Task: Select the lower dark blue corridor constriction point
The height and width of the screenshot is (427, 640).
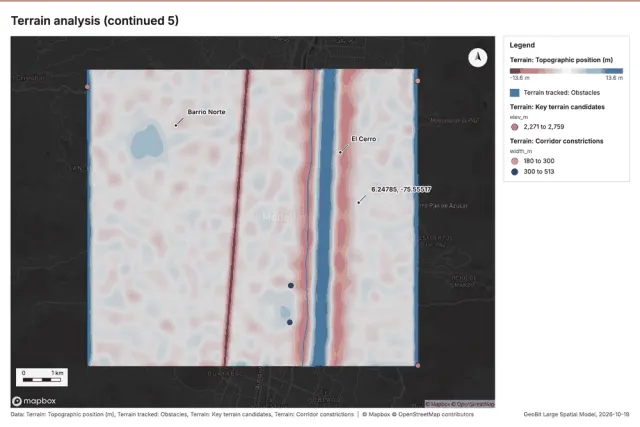Action: tap(289, 322)
